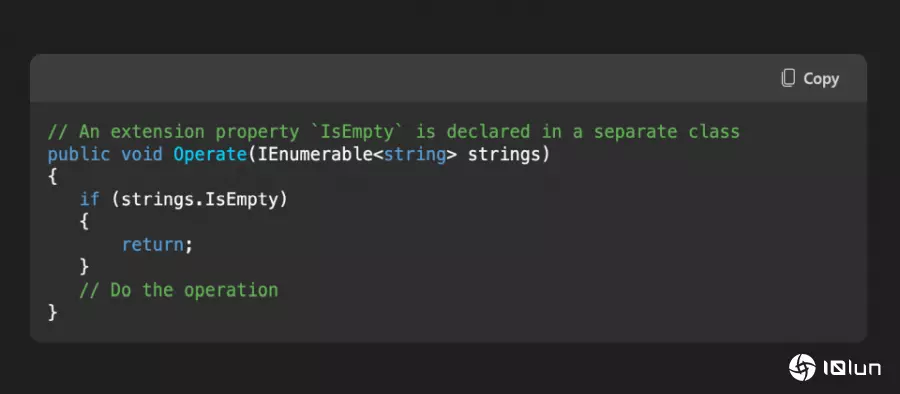Click the word 'declared' in the comment
900x394 pixels.
(x=488, y=132)
